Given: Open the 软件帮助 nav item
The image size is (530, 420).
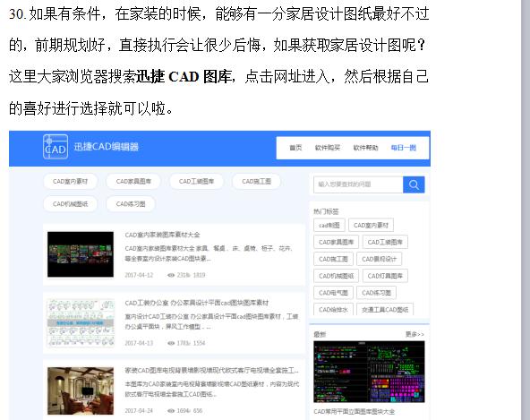Looking at the screenshot, I should [x=365, y=148].
